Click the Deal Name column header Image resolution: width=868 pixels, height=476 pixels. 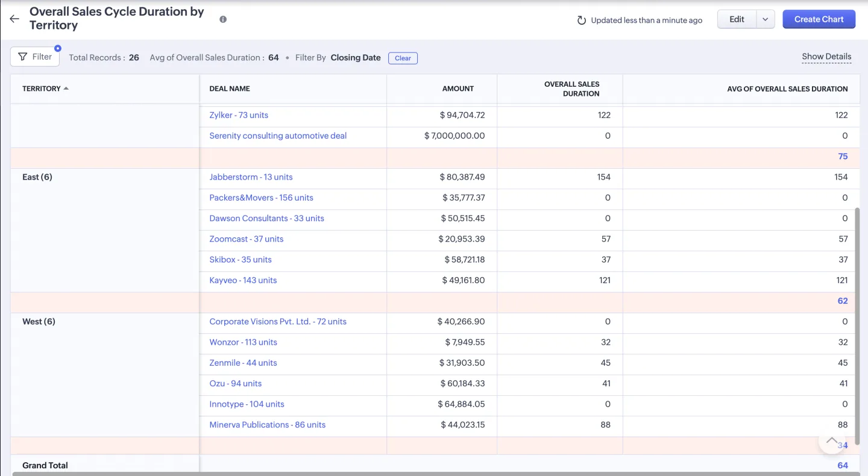click(x=230, y=89)
